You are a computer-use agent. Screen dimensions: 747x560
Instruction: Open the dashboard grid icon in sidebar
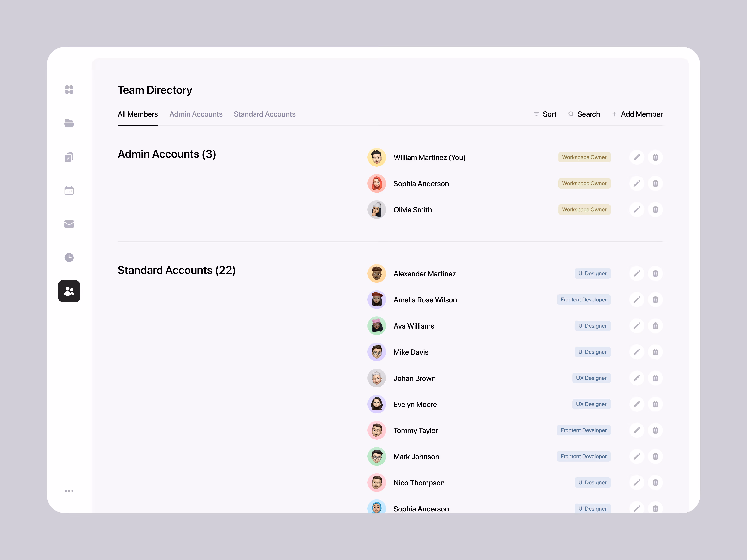click(x=69, y=89)
